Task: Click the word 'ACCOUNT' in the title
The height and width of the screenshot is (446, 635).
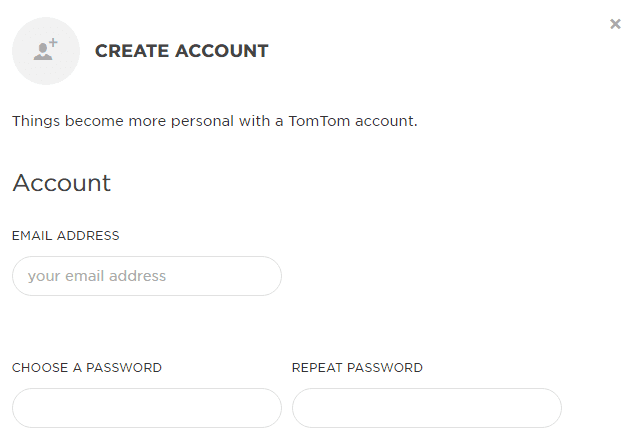Action: pyautogui.click(x=222, y=51)
